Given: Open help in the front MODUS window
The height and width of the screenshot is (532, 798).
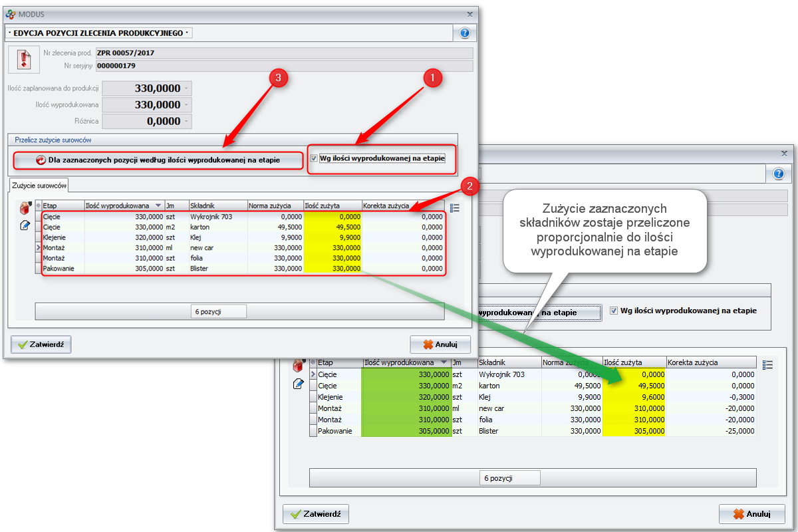Looking at the screenshot, I should [464, 33].
